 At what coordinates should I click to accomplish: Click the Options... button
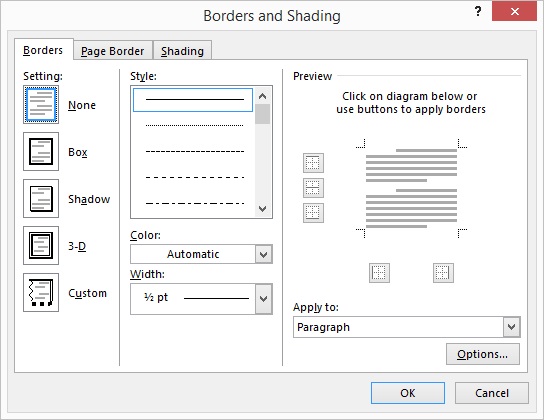click(483, 354)
